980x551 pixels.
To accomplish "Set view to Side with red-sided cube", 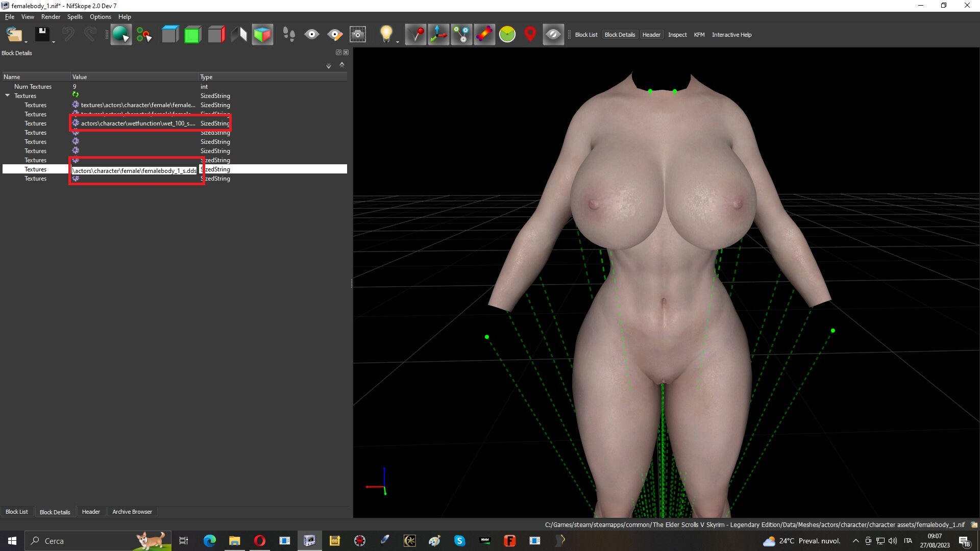I will (x=216, y=35).
